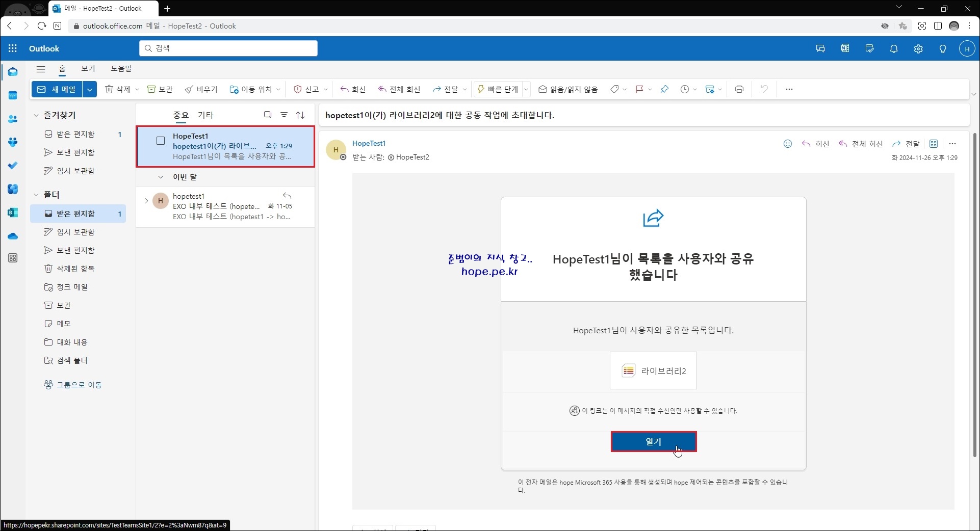Switch to the Home ribbon tab
The image size is (980, 531).
click(62, 68)
